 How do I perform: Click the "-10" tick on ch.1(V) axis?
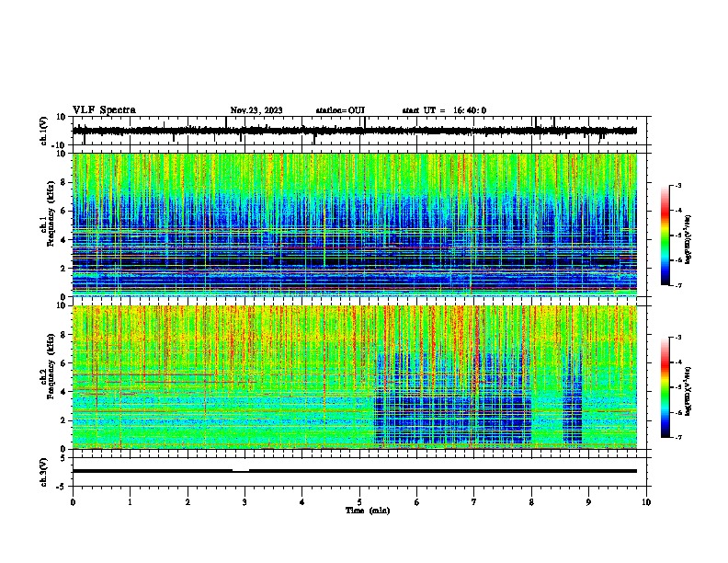point(60,145)
